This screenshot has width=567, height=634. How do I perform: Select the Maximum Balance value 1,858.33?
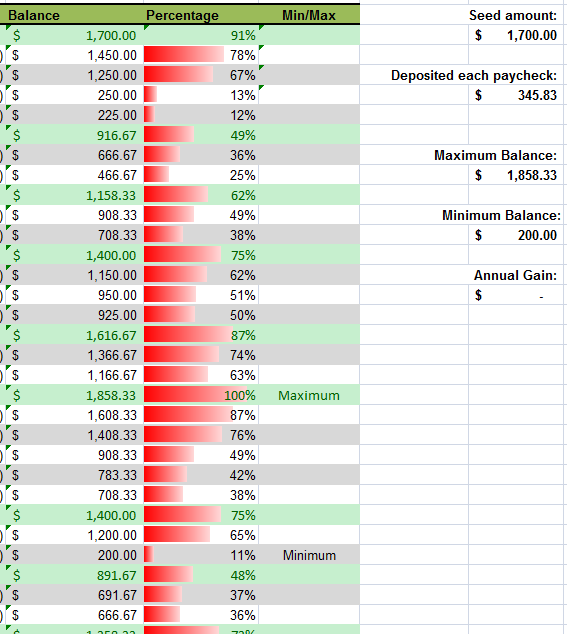[x=516, y=175]
